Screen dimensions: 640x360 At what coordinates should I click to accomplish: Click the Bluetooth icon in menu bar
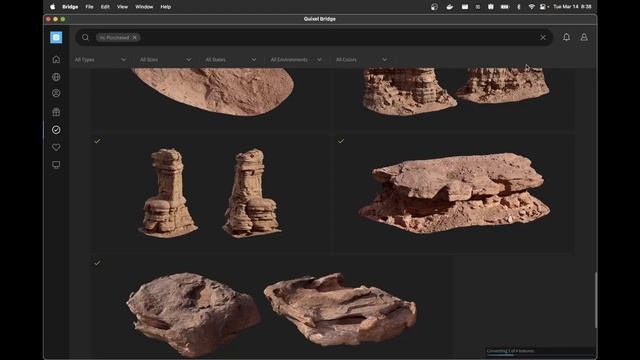point(519,7)
